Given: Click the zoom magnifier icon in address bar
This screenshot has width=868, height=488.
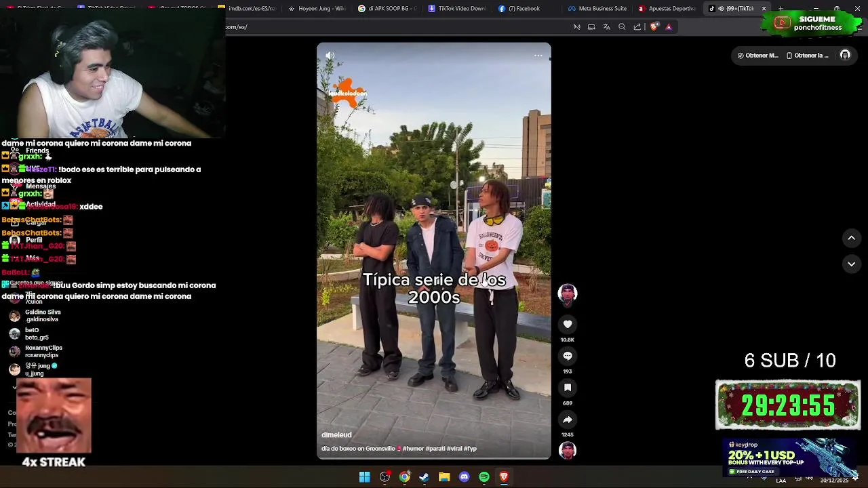Looking at the screenshot, I should tap(622, 27).
